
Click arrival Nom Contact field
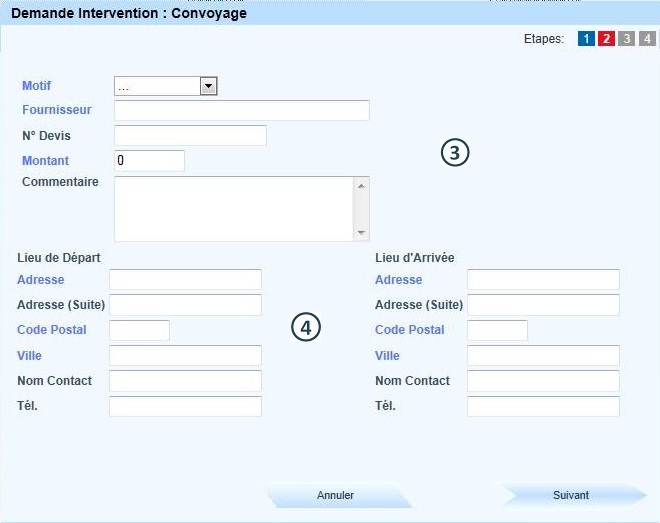[543, 381]
